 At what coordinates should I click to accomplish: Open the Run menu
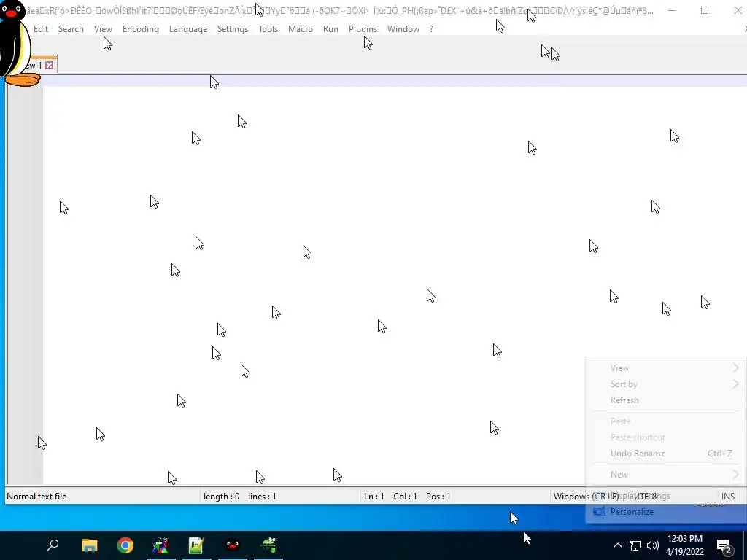click(330, 29)
